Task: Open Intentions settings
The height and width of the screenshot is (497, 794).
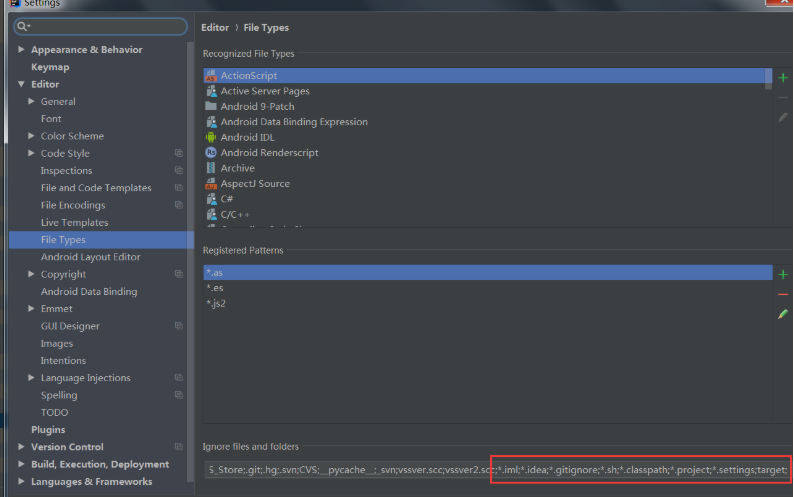Action: 63,361
